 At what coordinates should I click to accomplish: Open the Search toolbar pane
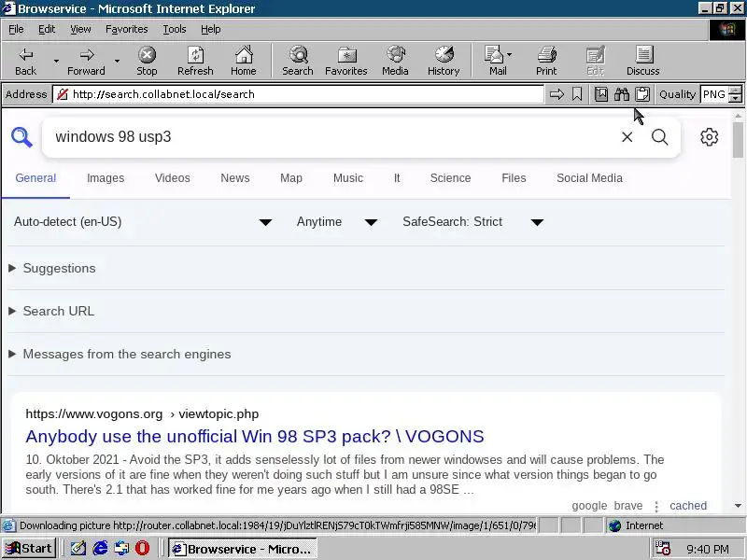click(298, 61)
